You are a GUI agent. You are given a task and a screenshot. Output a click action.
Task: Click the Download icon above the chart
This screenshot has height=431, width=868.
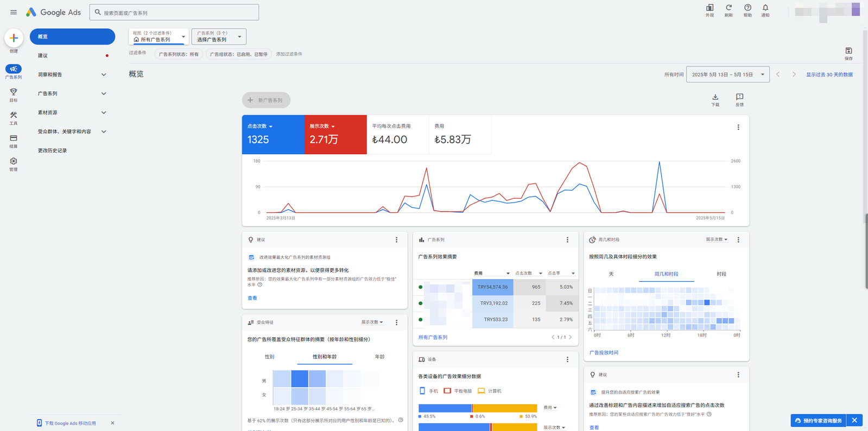(x=715, y=98)
